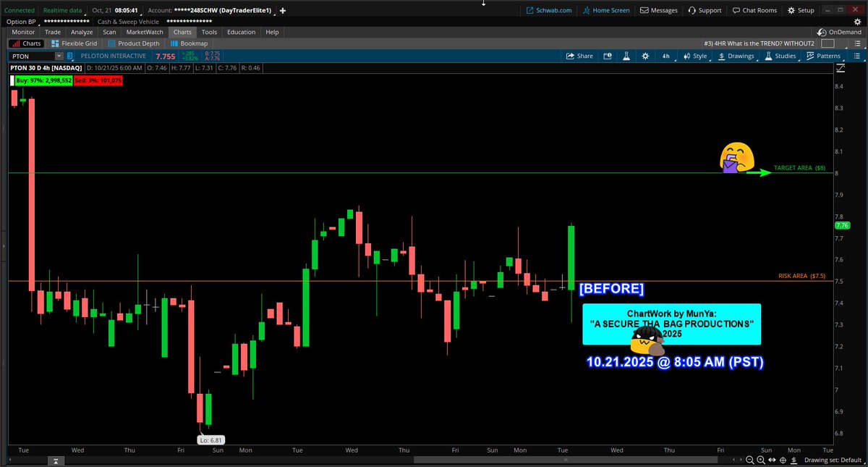Click the symbol link color icon
The image size is (868, 467).
(70, 56)
